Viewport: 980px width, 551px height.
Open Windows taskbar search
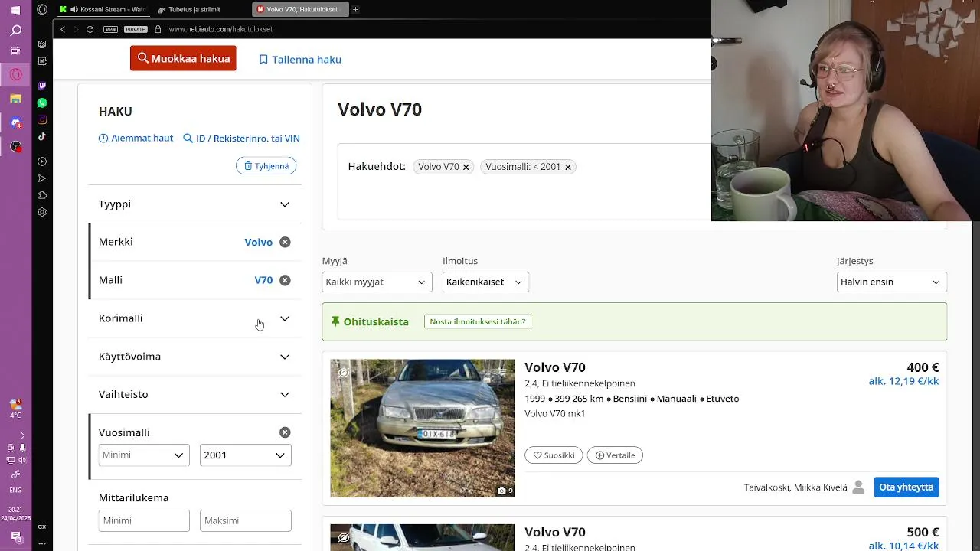pos(15,31)
